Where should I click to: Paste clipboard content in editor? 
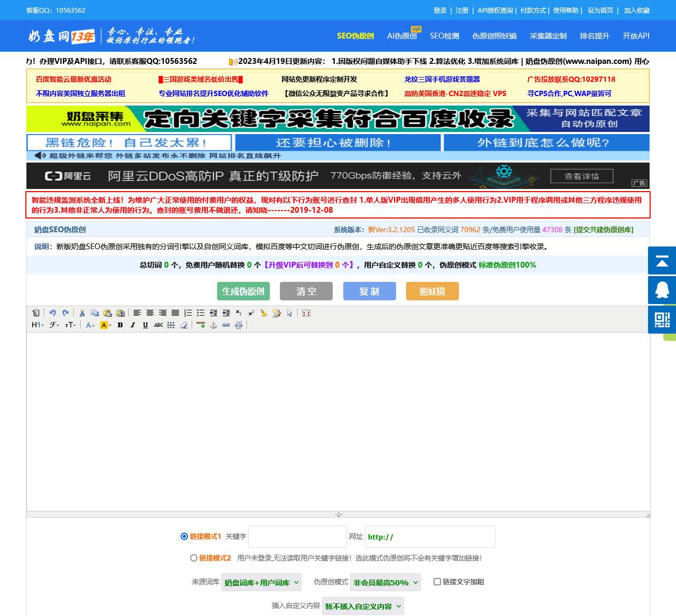108,313
